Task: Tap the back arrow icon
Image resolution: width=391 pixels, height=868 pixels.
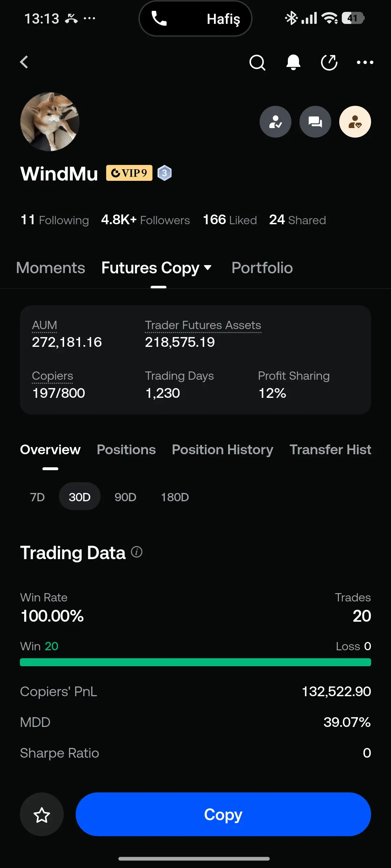Action: pos(24,62)
